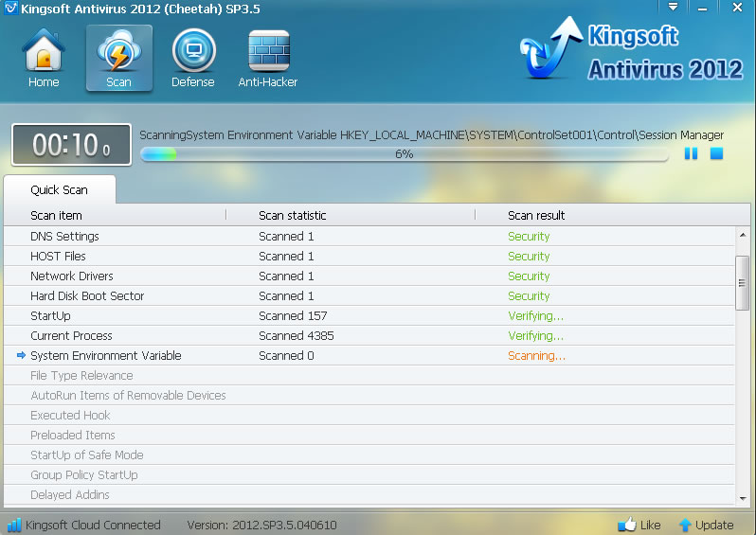Click Security result for HOST Files
This screenshot has width=756, height=535.
click(x=529, y=257)
